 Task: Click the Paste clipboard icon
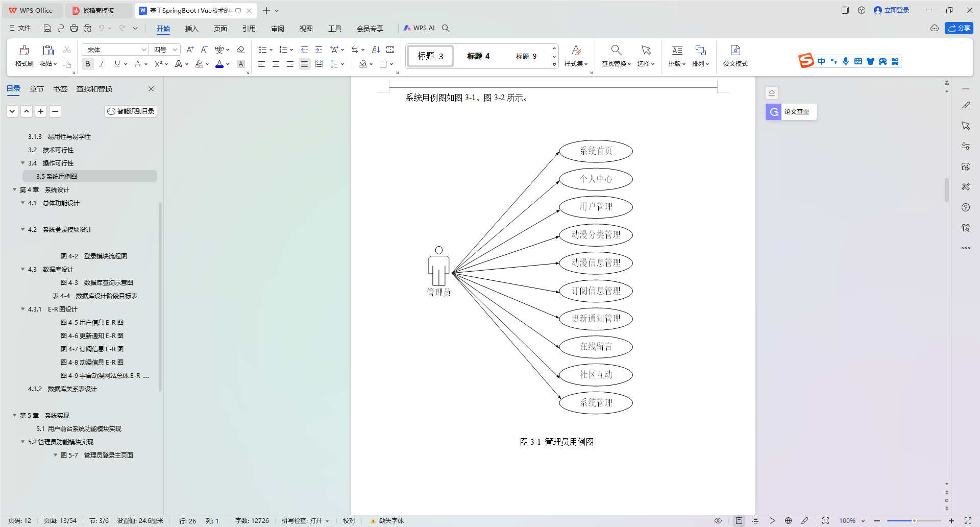(x=48, y=50)
